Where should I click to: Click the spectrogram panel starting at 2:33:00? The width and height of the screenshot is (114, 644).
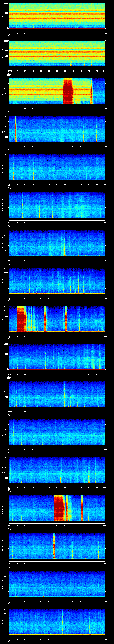pyautogui.click(x=57, y=432)
